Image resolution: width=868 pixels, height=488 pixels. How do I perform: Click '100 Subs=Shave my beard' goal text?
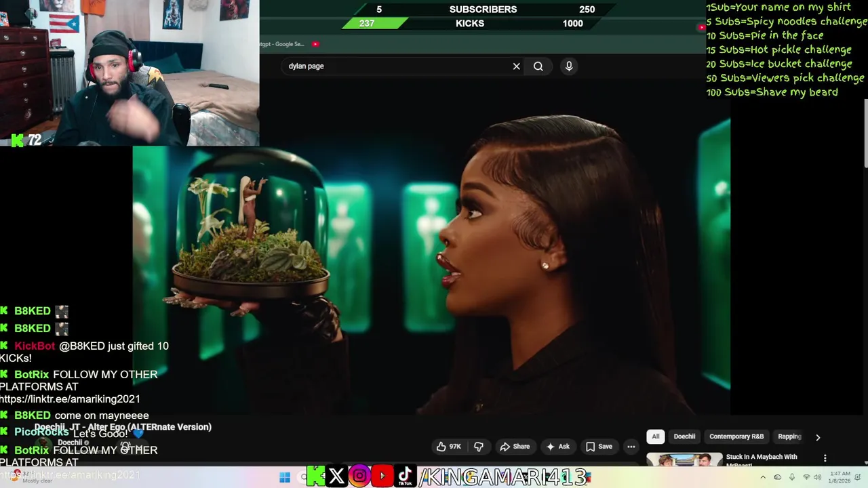[x=772, y=92]
